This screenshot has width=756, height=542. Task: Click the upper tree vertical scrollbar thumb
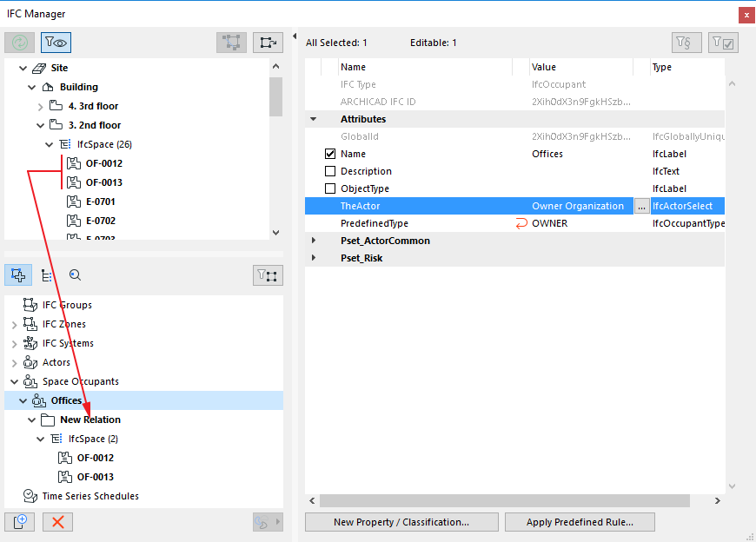(275, 96)
